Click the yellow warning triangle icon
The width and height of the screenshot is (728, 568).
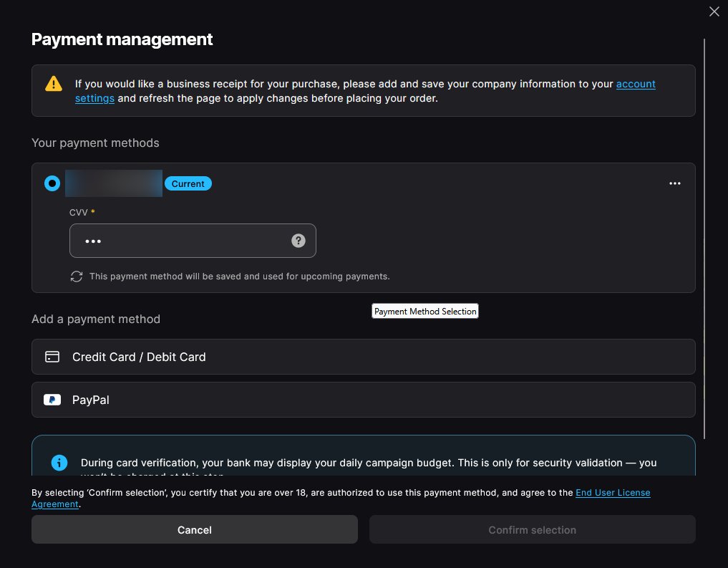point(54,84)
